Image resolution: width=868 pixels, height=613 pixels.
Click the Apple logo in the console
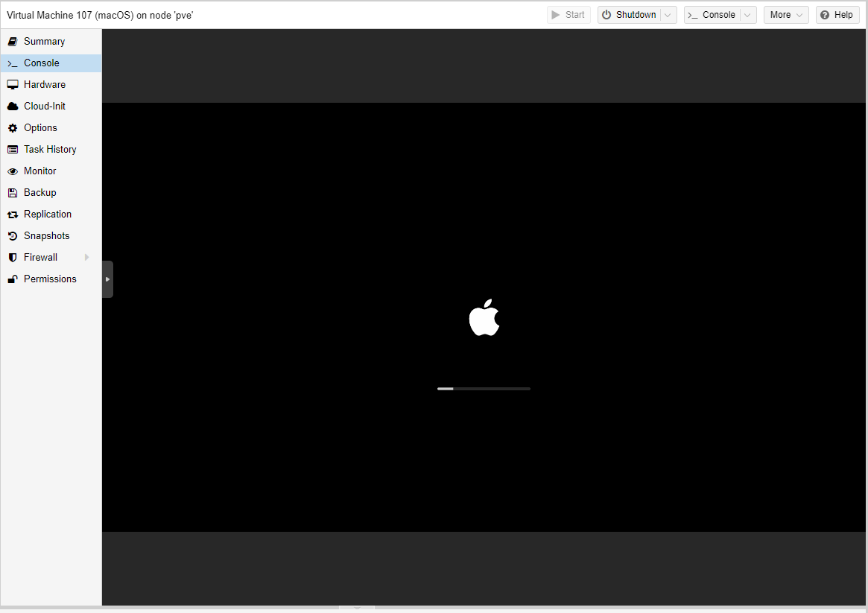tap(484, 318)
